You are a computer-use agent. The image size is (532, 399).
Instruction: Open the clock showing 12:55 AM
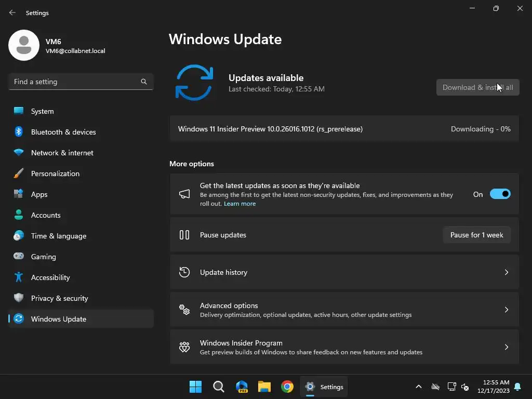[x=494, y=387]
